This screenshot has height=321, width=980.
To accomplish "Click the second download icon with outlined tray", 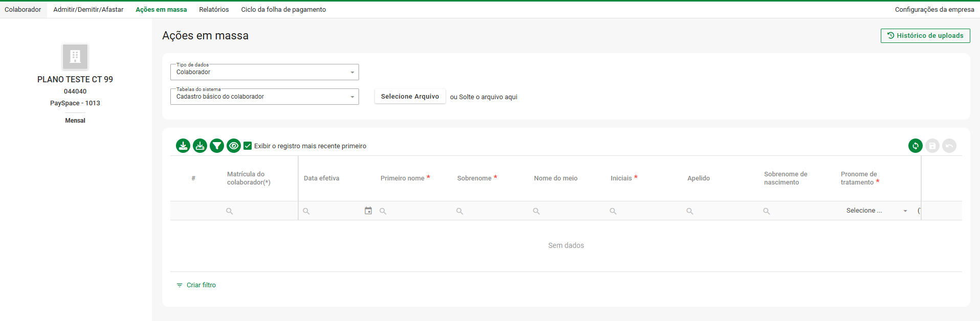I will pos(200,146).
